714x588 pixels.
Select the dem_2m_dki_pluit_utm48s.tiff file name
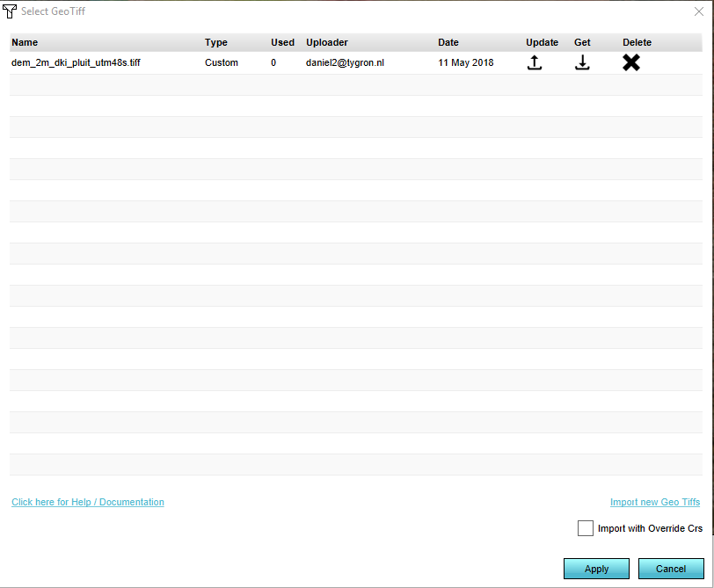coord(76,63)
